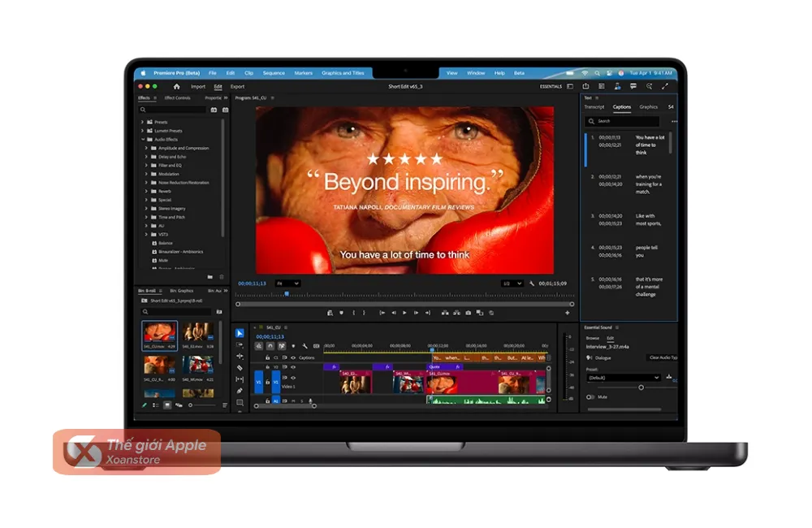812x528 pixels.
Task: Select the Selection arrow tool
Action: coord(240,333)
